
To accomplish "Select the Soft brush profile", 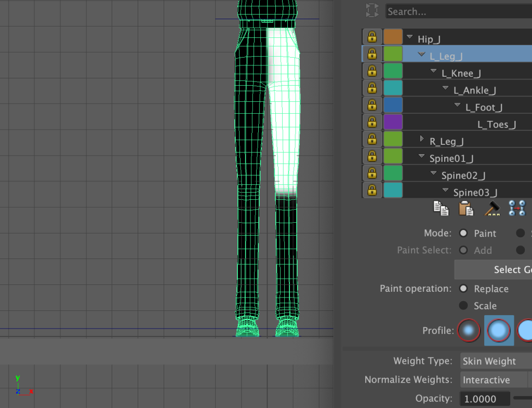I will 499,330.
